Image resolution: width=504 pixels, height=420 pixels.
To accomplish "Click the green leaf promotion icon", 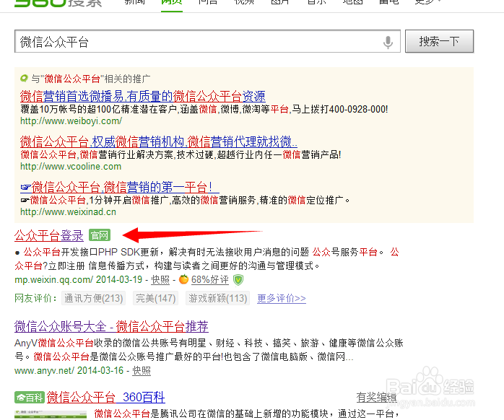I will coord(24,78).
